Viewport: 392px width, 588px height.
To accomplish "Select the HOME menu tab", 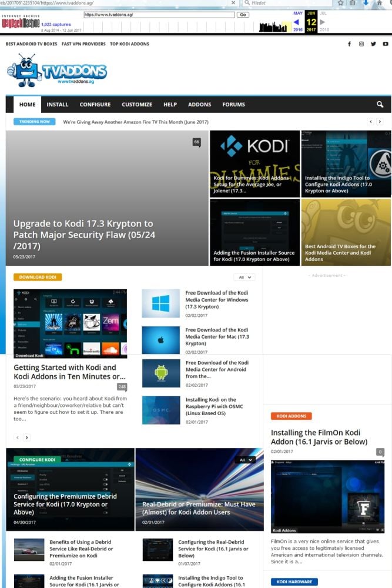I will pyautogui.click(x=28, y=104).
